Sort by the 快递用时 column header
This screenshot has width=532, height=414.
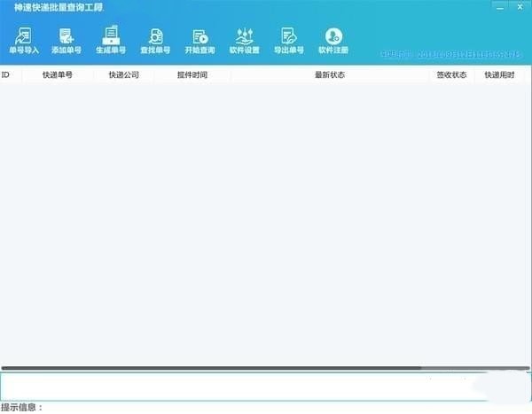pyautogui.click(x=499, y=75)
